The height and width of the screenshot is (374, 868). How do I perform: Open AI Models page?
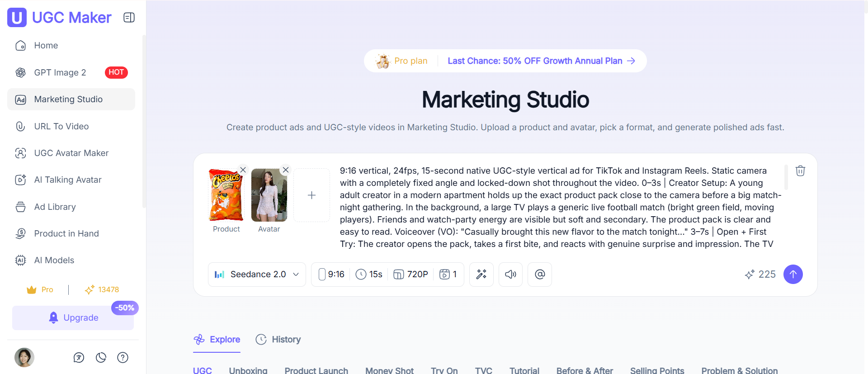pos(71,260)
